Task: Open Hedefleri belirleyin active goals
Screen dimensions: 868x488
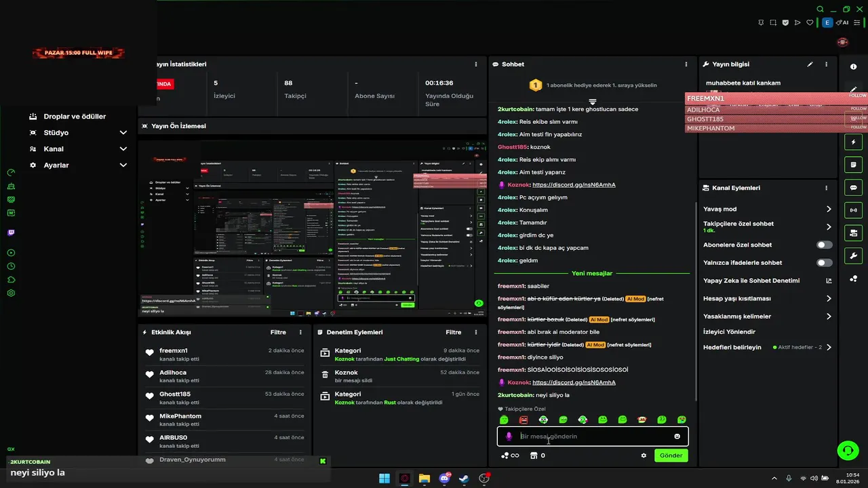Action: pos(829,347)
